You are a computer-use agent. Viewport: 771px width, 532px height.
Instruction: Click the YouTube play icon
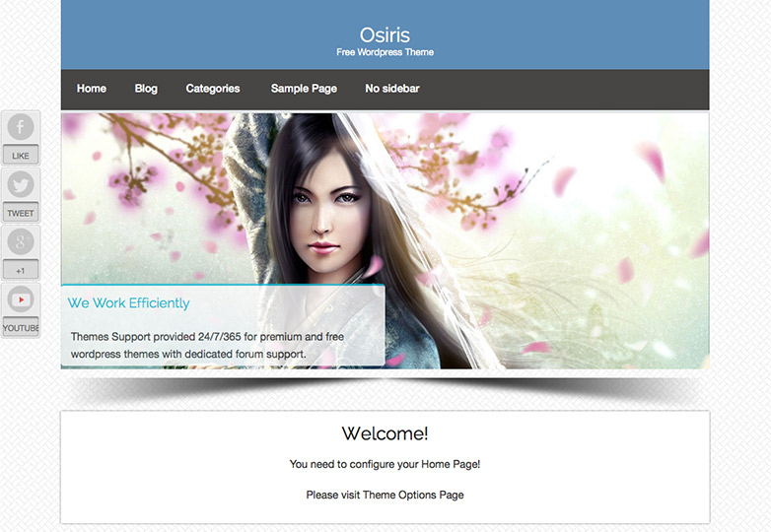tap(20, 299)
